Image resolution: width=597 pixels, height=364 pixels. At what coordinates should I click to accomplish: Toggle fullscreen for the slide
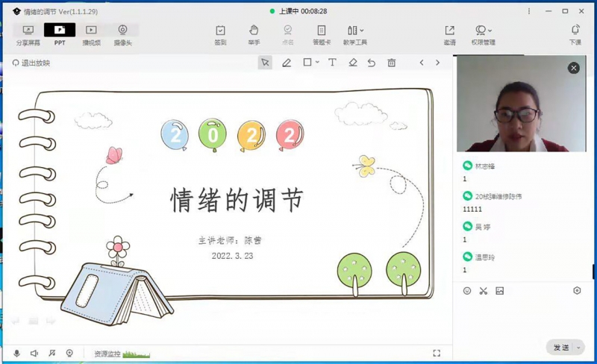(437, 354)
